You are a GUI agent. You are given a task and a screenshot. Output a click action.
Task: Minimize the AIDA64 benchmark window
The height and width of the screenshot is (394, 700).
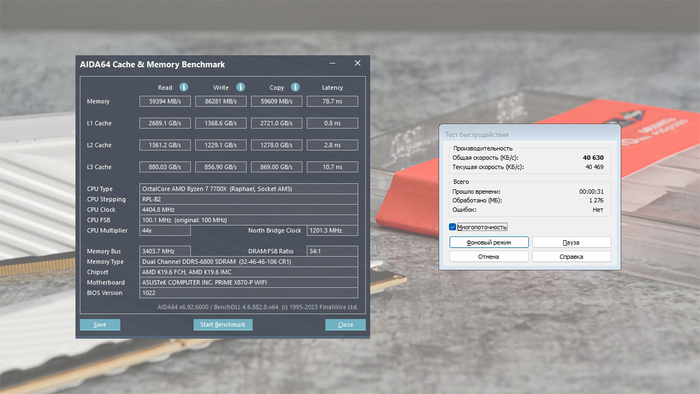(333, 63)
